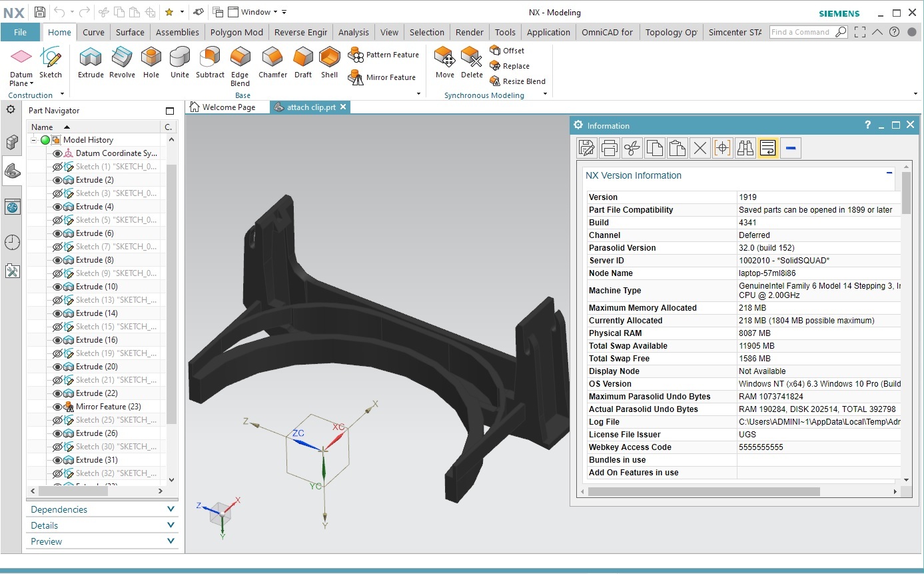Choose the Hole feature tool
This screenshot has height=574, width=924.
pyautogui.click(x=151, y=63)
